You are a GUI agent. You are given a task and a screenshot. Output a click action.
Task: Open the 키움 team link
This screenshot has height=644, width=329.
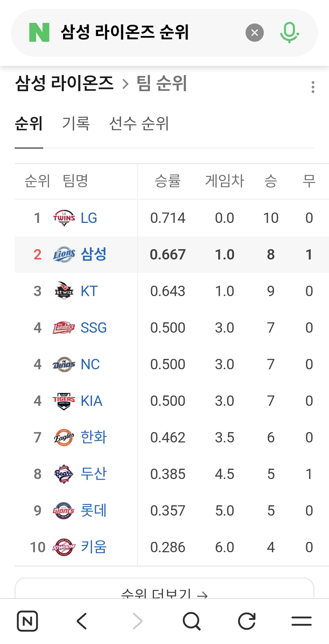coord(94,547)
